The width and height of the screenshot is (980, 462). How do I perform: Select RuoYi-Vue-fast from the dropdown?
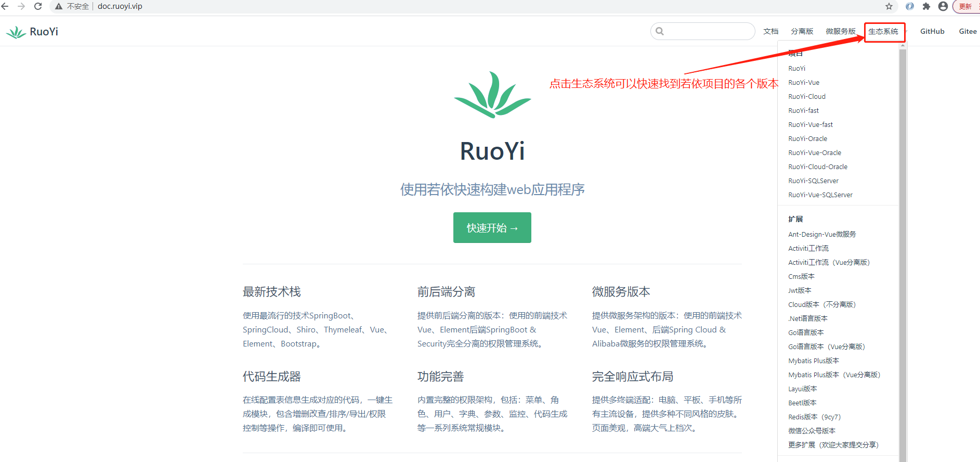coord(811,124)
